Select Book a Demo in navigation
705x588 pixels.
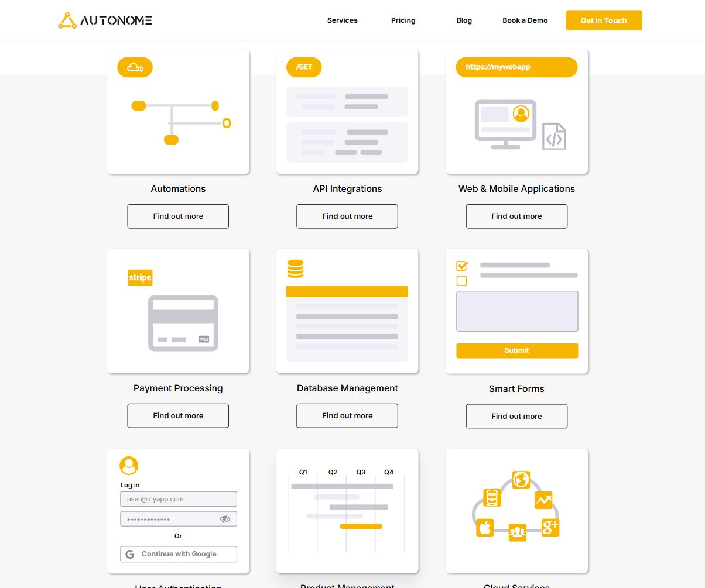click(525, 20)
